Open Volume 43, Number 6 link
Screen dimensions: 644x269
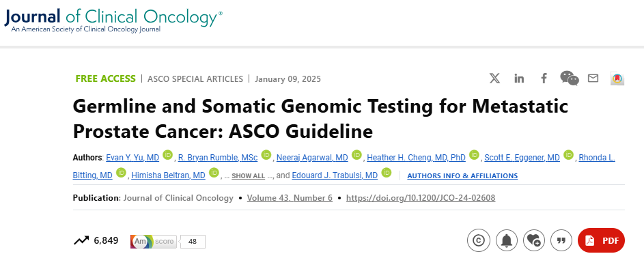click(290, 198)
